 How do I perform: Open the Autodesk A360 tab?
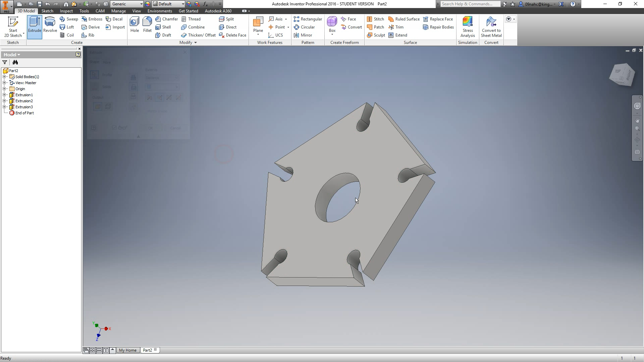pyautogui.click(x=218, y=11)
